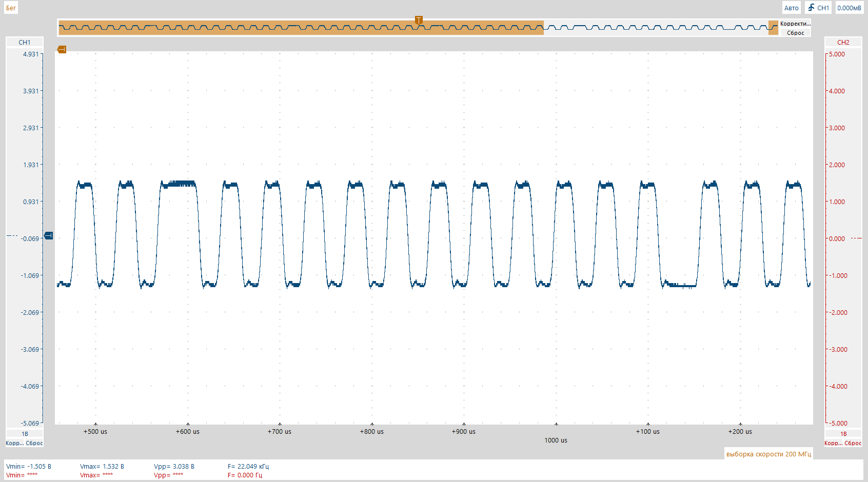Click the CH2 Сброс link
Image resolution: width=868 pixels, height=482 pixels.
[853, 443]
